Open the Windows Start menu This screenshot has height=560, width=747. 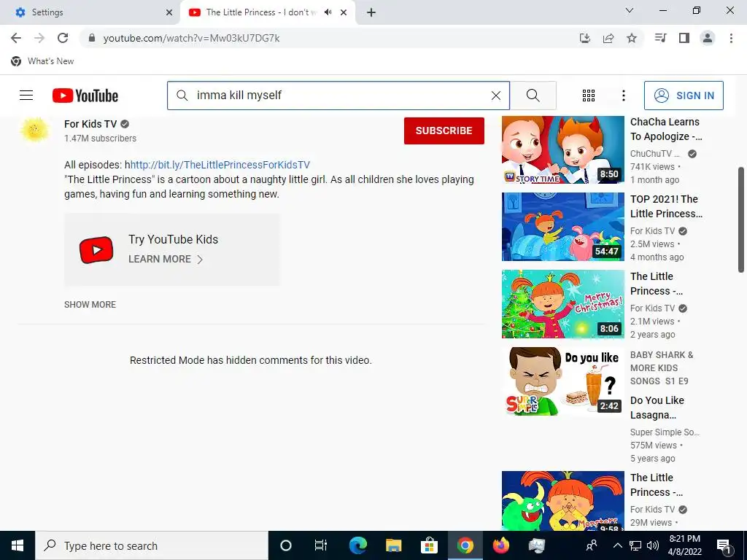(18, 545)
